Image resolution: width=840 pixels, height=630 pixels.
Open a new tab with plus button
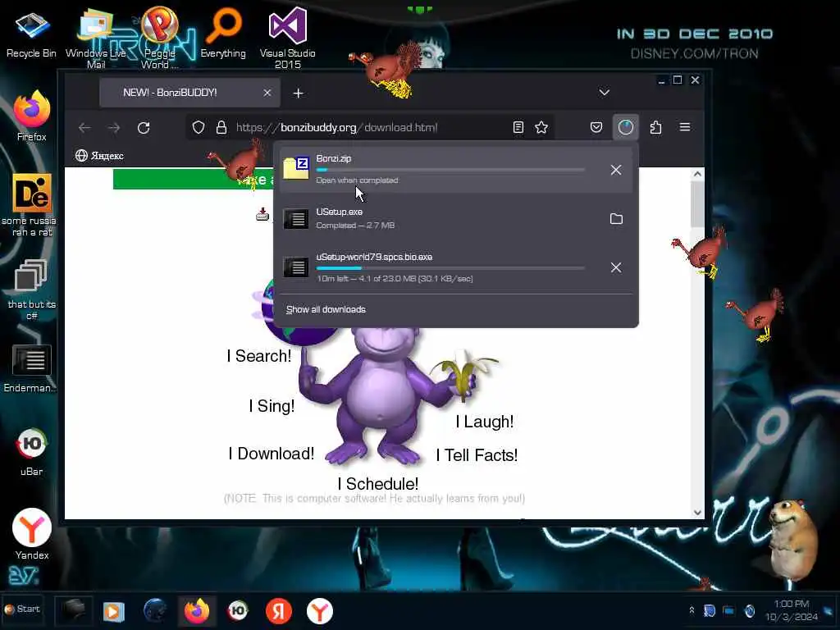(x=299, y=94)
